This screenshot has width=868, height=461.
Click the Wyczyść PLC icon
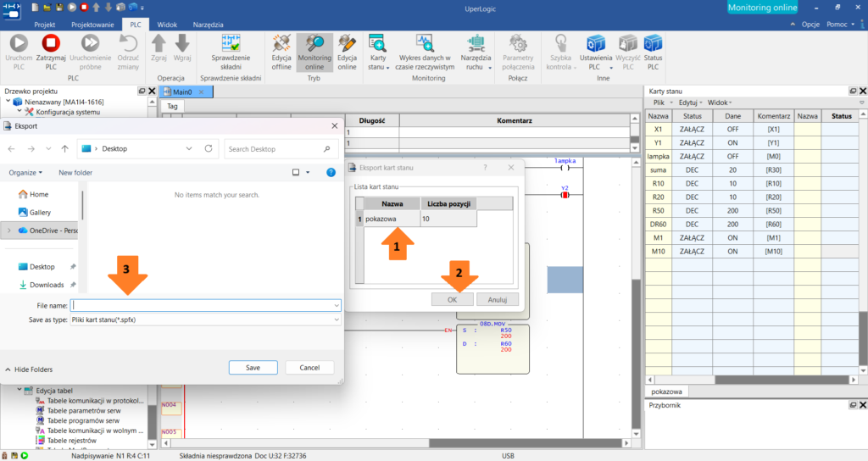[628, 43]
